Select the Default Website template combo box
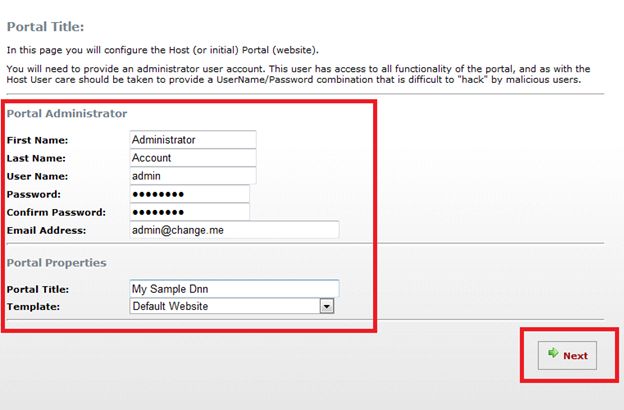624x410 pixels. [x=224, y=306]
